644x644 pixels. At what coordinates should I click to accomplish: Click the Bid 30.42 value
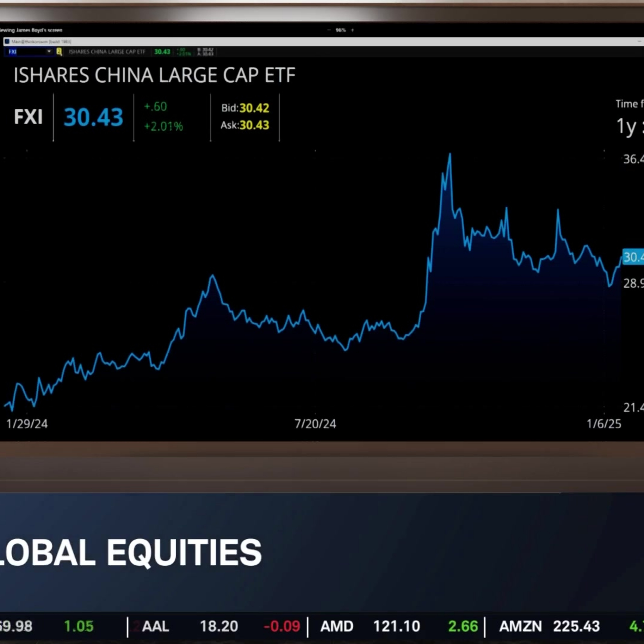254,108
